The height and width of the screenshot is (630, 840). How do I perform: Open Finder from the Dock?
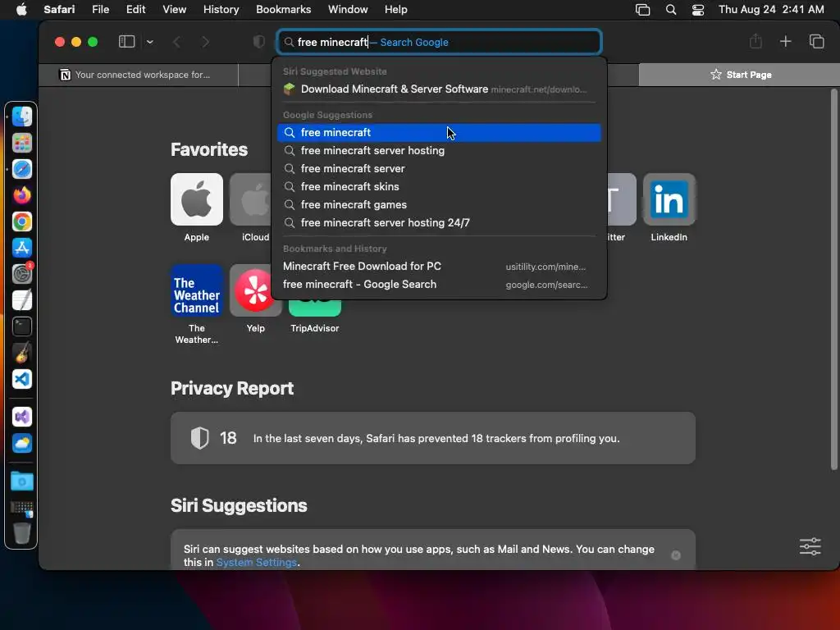[22, 116]
